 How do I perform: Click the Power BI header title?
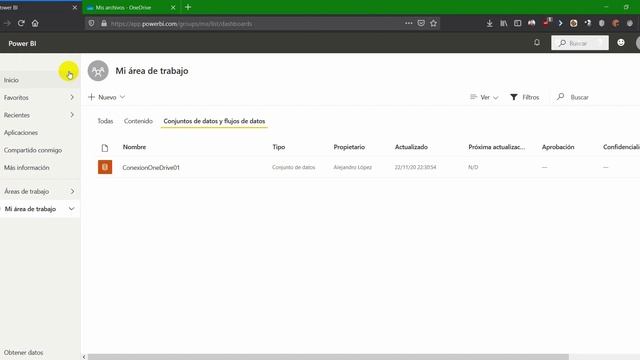[22, 43]
